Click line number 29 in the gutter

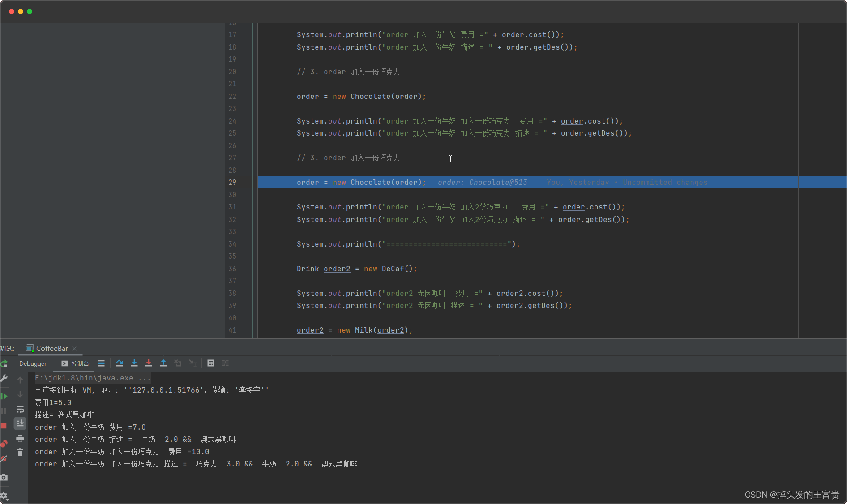232,182
